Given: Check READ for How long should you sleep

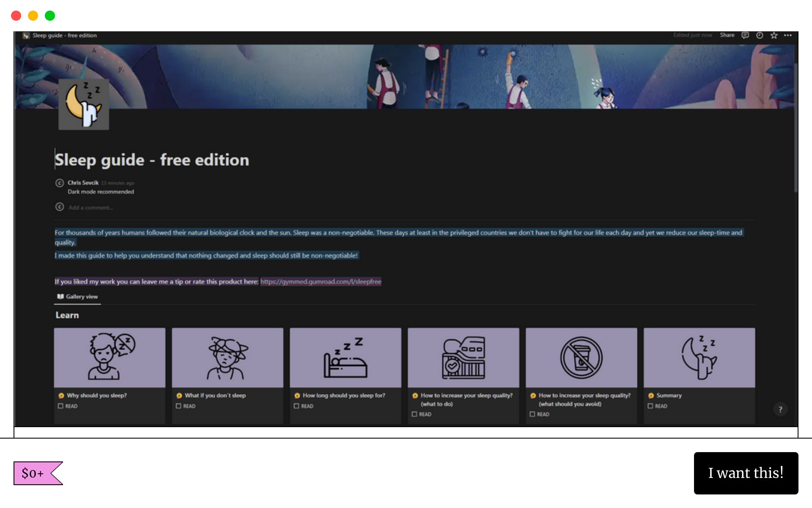Looking at the screenshot, I should [297, 406].
